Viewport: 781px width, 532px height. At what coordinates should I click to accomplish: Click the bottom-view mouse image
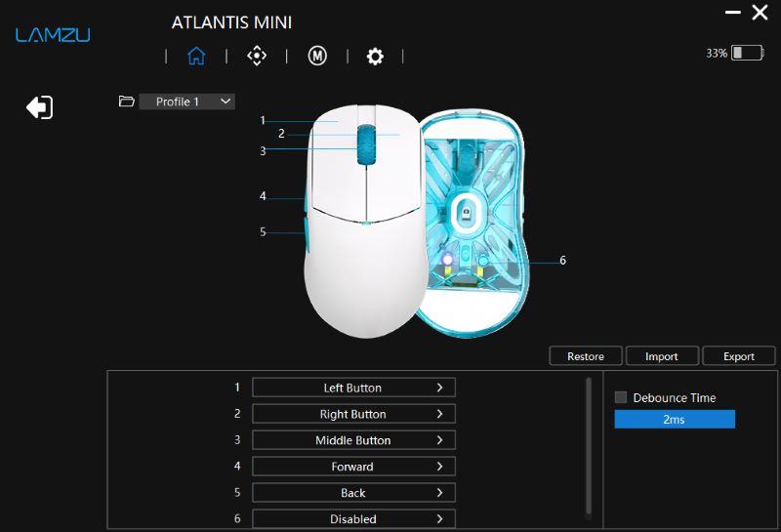(473, 224)
